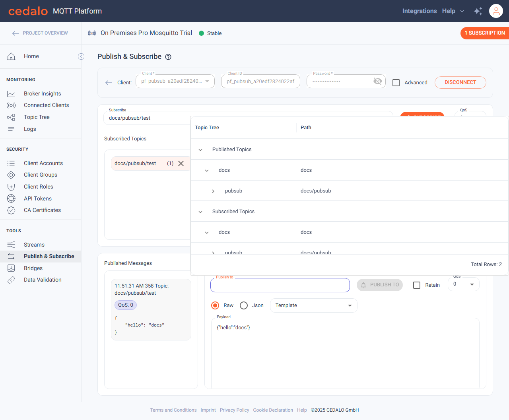The image size is (509, 420).
Task: Click the CA Certificates badge icon
Action: (11, 210)
